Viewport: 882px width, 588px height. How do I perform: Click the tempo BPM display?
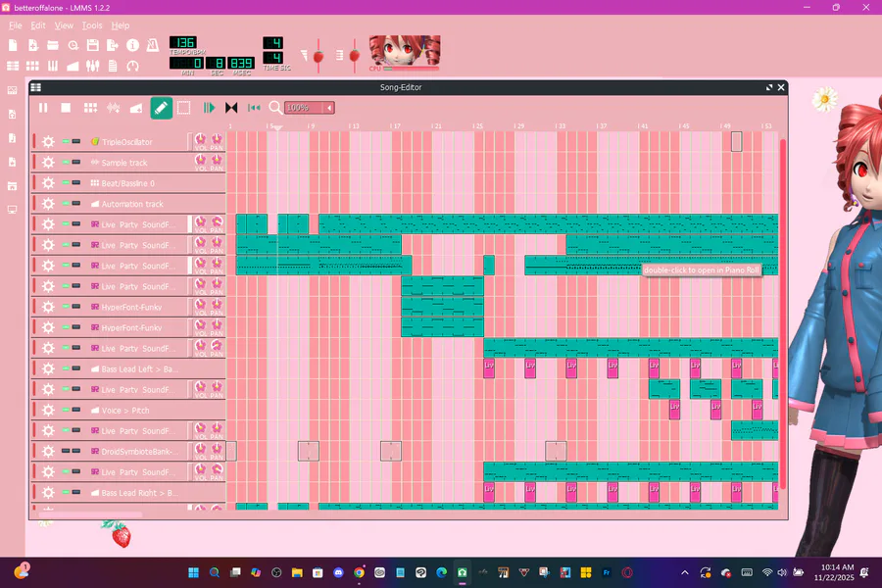[x=183, y=43]
